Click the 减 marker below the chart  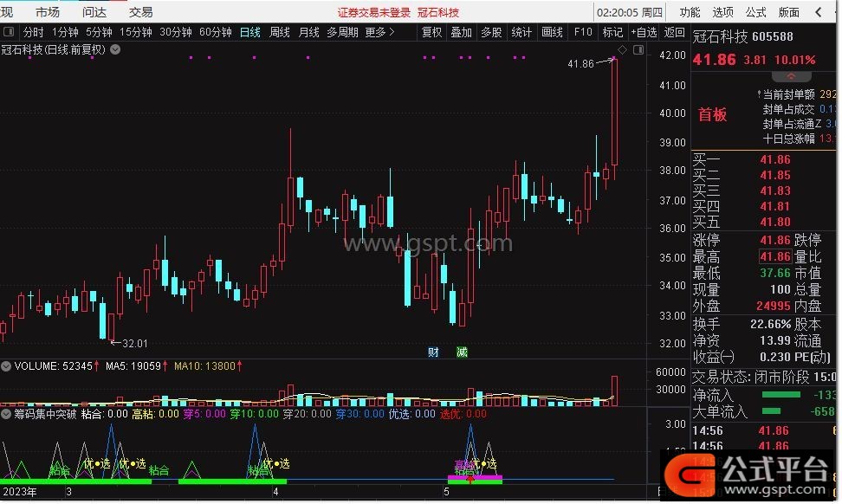point(462,352)
